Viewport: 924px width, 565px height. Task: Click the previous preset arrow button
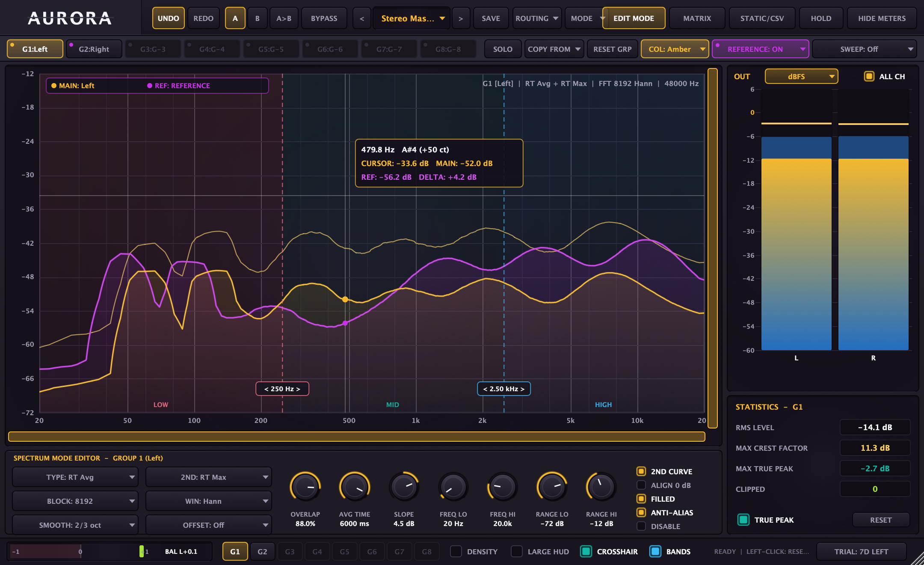(362, 18)
